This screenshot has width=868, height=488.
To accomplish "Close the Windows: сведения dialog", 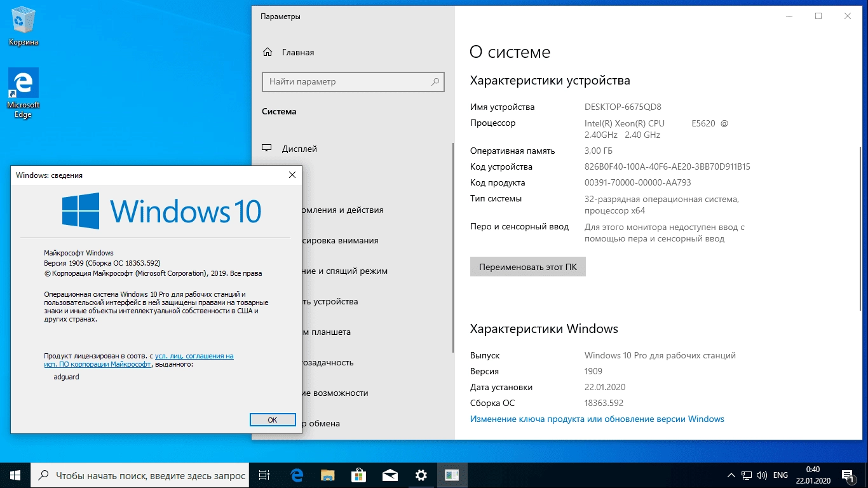I will click(x=292, y=175).
